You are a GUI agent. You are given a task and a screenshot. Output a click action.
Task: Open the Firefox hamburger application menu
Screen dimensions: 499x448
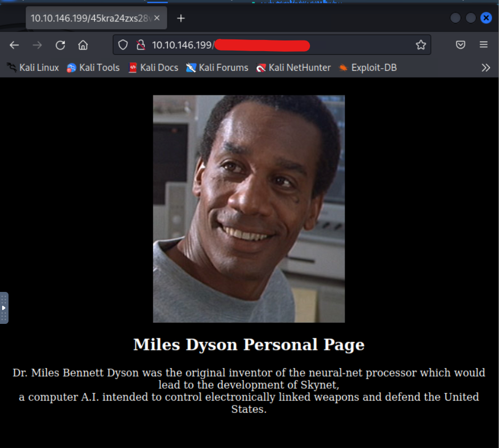pos(484,45)
